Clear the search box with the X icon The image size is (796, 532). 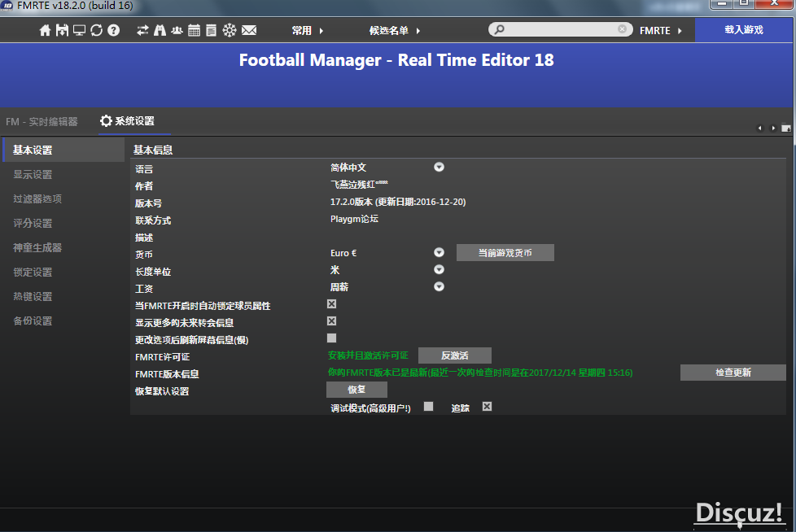[x=622, y=29]
